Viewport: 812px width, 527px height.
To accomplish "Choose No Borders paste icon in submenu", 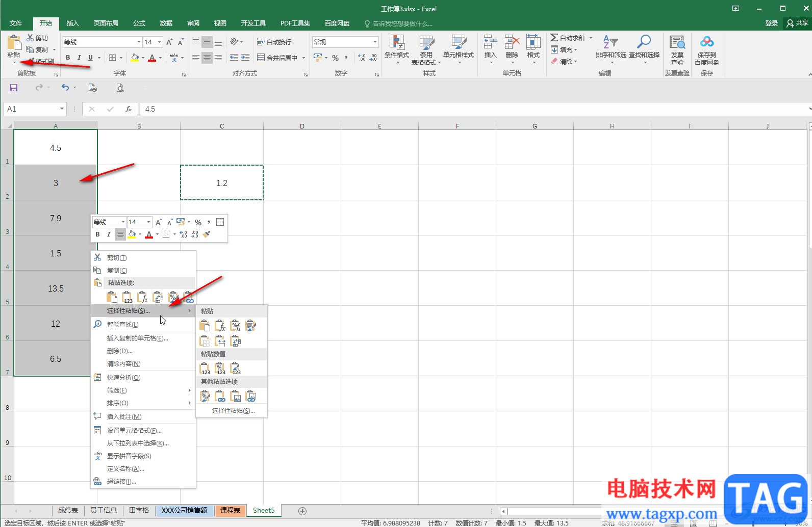I will [x=205, y=340].
